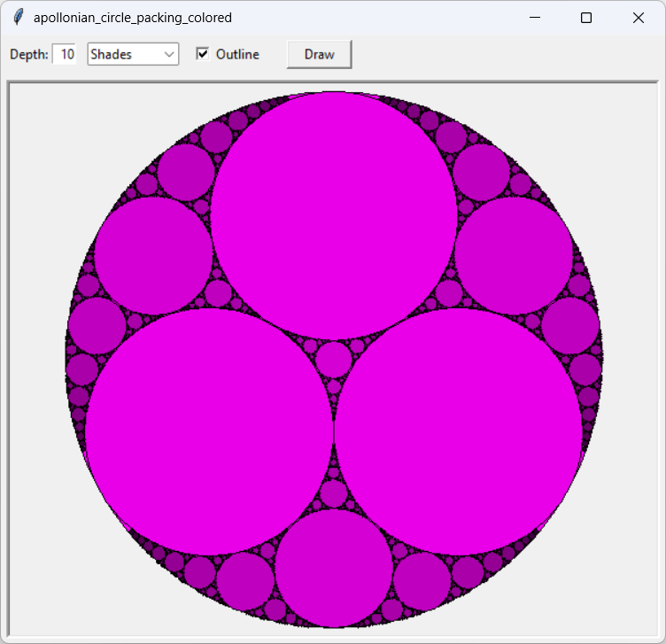The image size is (666, 644).
Task: Click the Depth: label text
Action: click(29, 54)
